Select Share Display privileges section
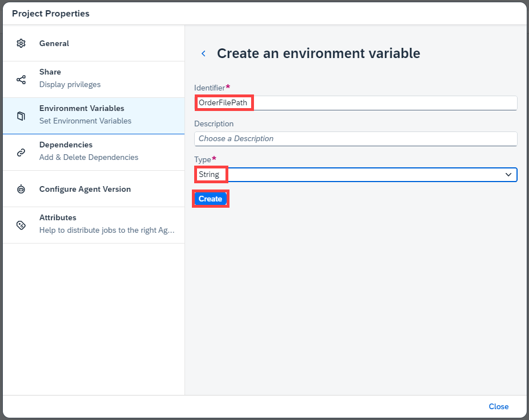This screenshot has width=529, height=420. pyautogui.click(x=94, y=80)
